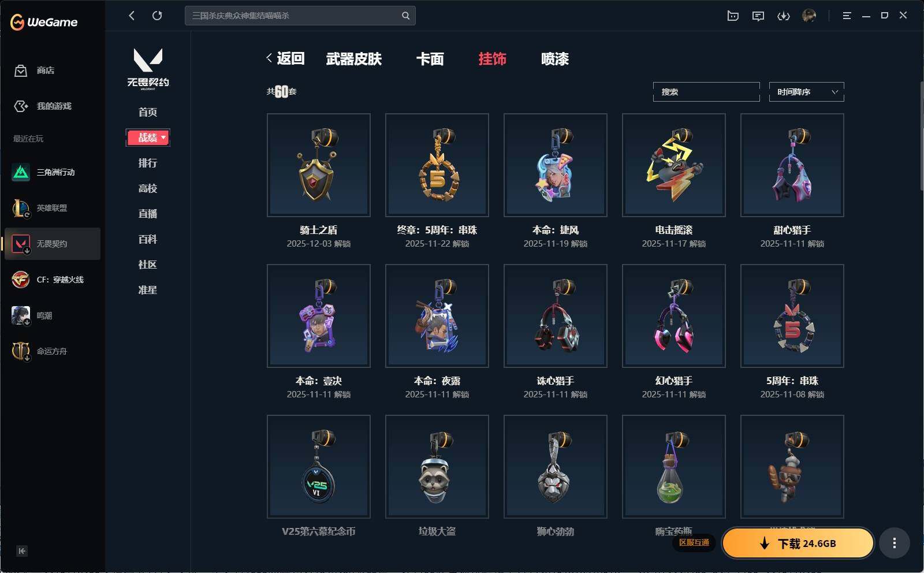Click the user avatar icon
924x573 pixels.
click(x=809, y=16)
